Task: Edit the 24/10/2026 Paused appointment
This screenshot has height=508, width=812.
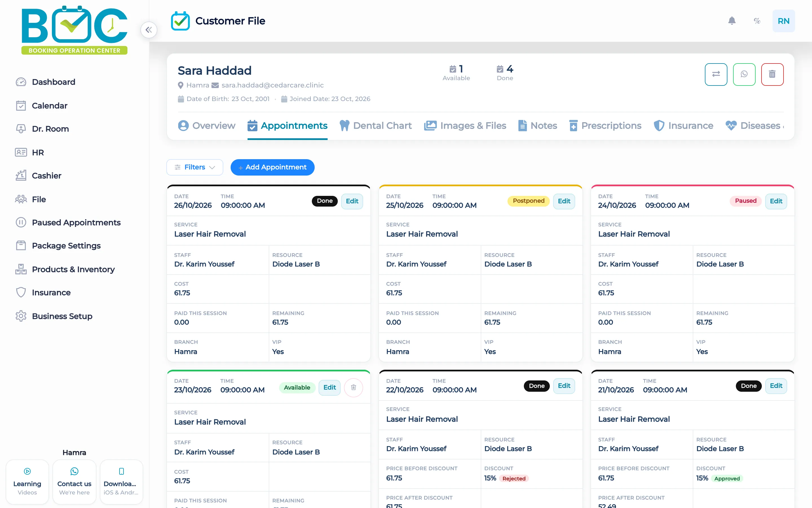Action: click(776, 201)
